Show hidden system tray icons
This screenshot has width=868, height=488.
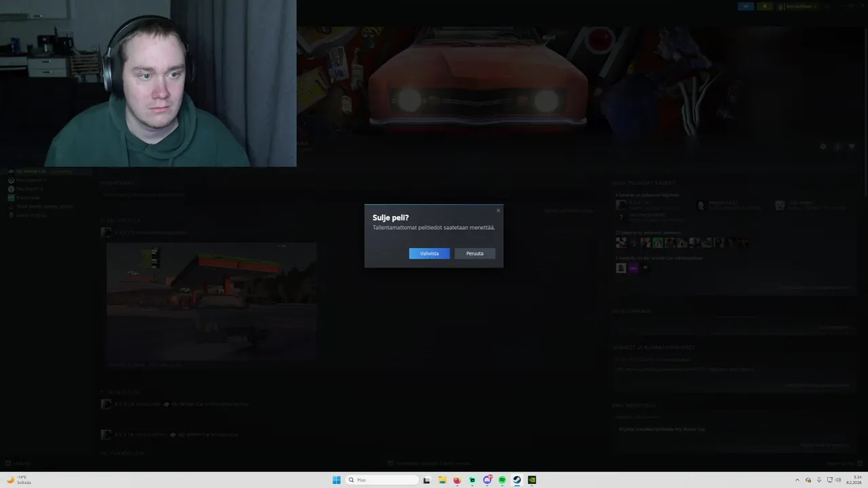[797, 480]
